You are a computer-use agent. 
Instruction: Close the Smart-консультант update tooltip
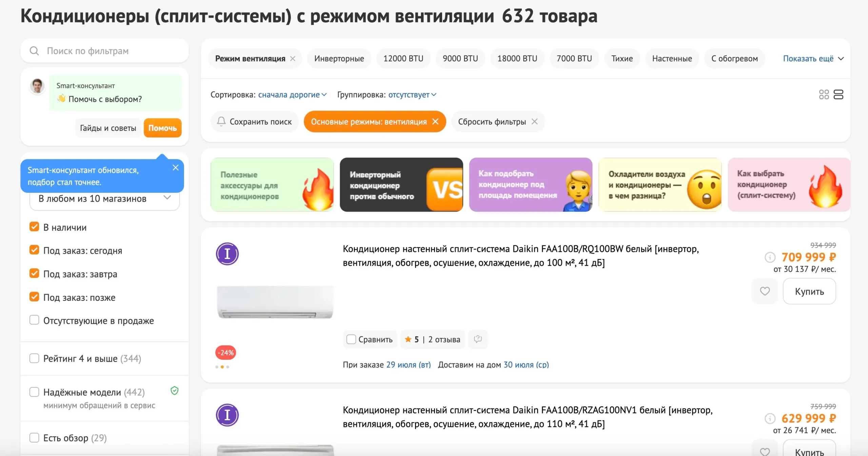point(176,167)
